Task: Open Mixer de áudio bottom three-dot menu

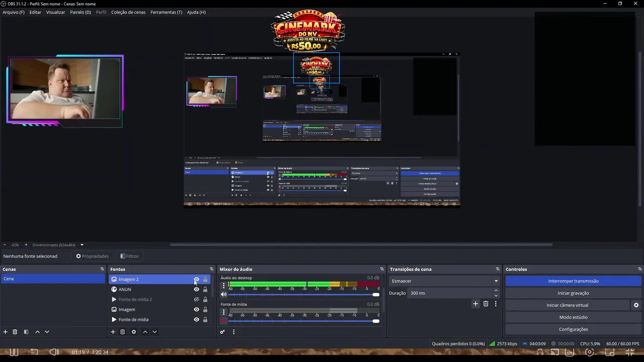Action: [233, 332]
